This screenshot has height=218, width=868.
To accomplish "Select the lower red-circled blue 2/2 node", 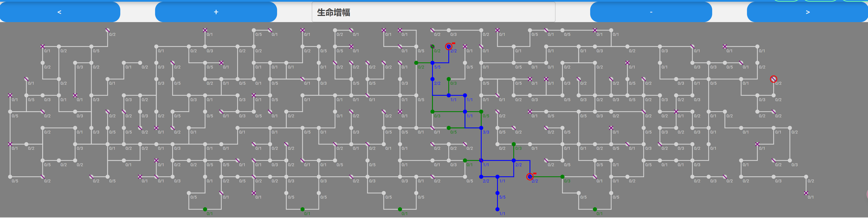I will tap(530, 177).
